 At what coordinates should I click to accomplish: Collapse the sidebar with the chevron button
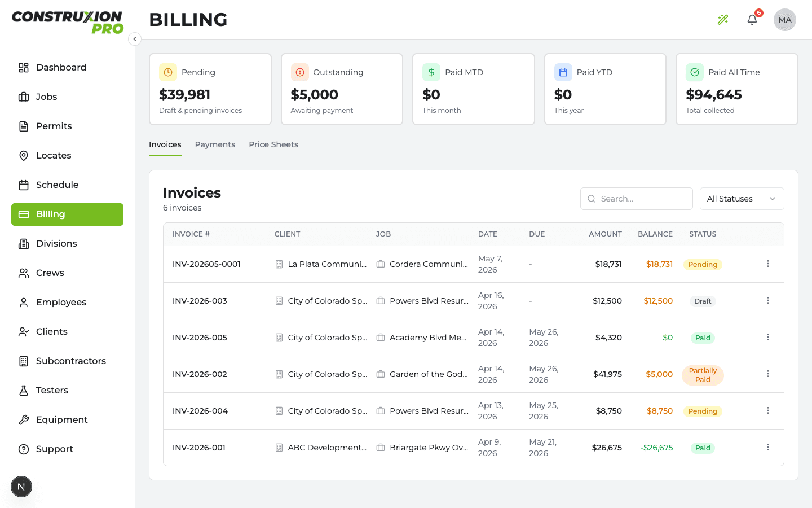click(x=135, y=39)
